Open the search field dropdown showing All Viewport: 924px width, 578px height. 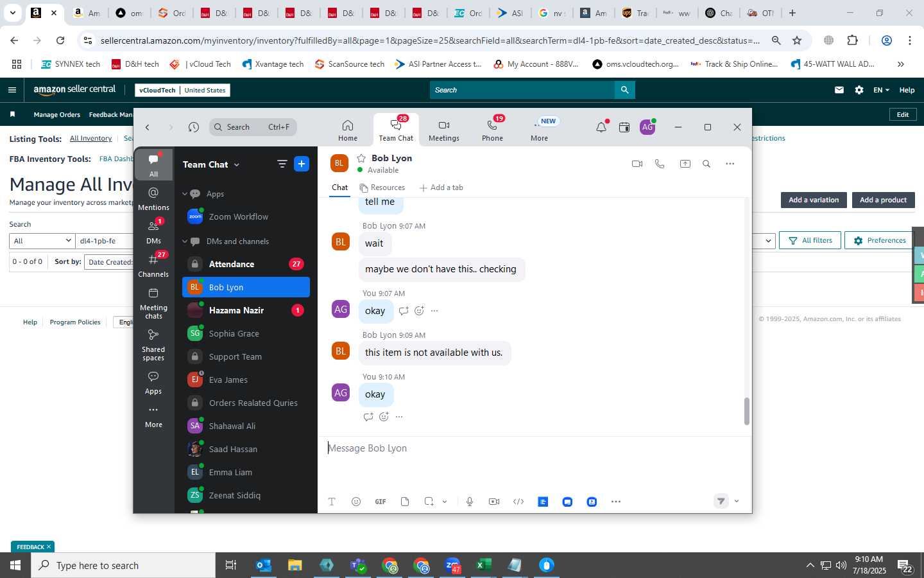coord(42,241)
